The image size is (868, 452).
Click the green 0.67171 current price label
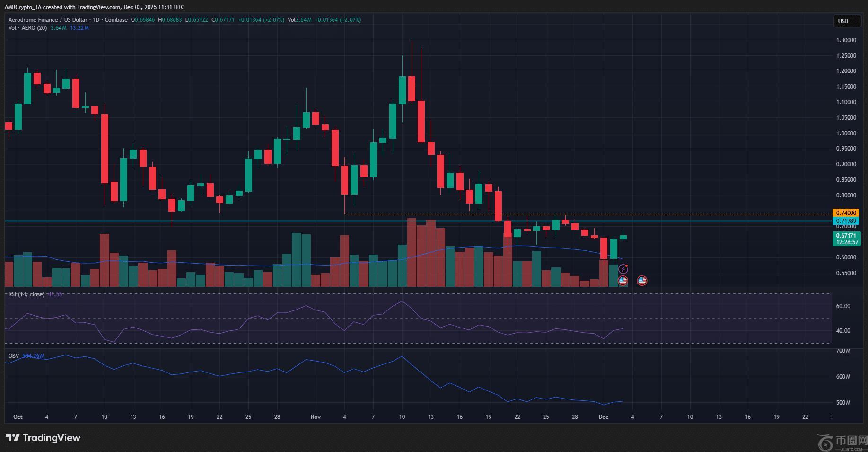point(846,236)
